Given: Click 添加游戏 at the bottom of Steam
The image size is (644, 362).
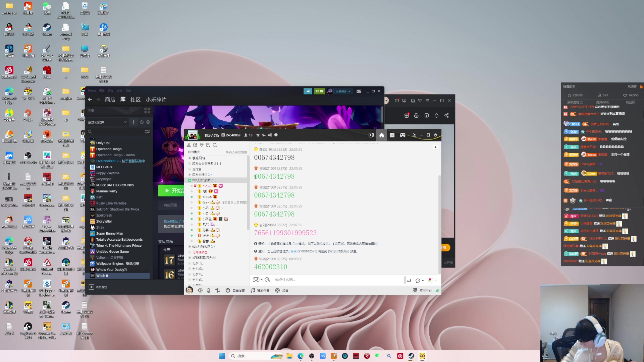Looking at the screenshot, I should pyautogui.click(x=98, y=287).
